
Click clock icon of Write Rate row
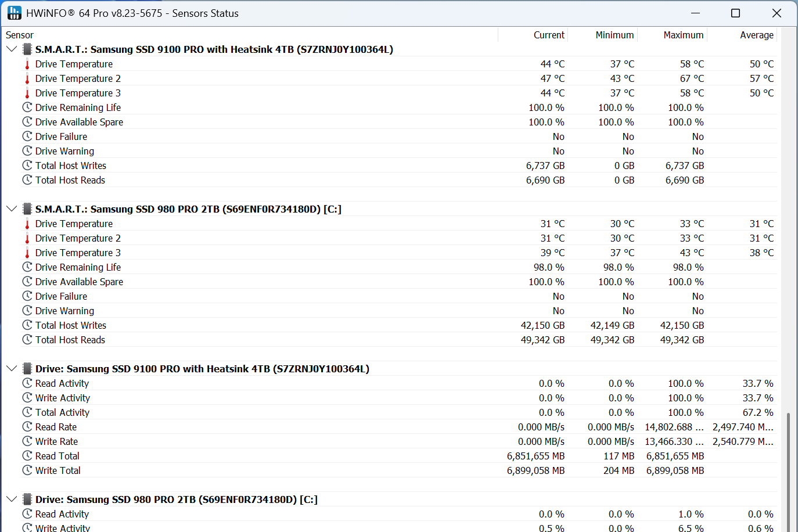[x=27, y=441]
